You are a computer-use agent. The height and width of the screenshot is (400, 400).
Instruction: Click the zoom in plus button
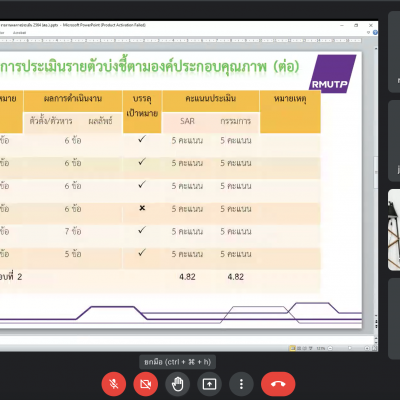click(367, 348)
